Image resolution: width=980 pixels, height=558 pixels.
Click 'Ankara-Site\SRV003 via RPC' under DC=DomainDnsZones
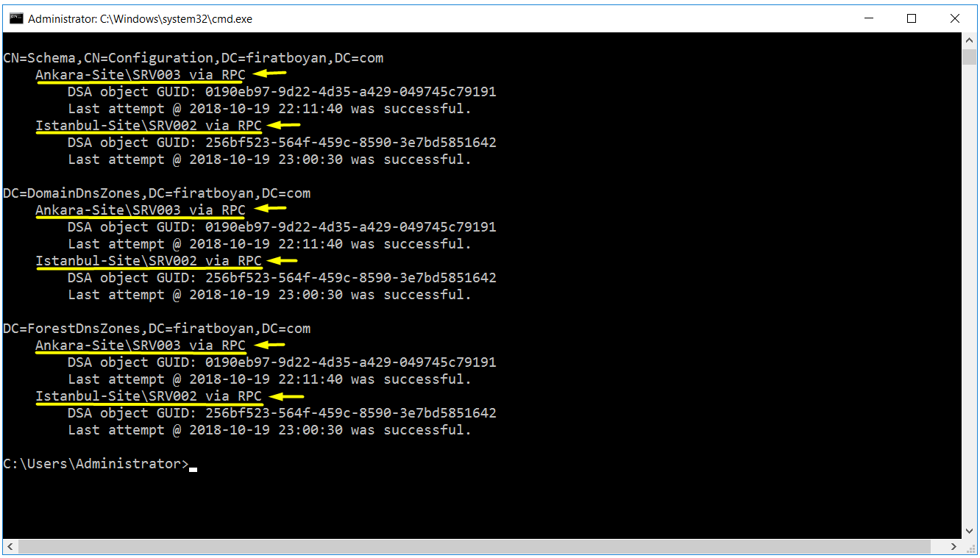pyautogui.click(x=141, y=210)
